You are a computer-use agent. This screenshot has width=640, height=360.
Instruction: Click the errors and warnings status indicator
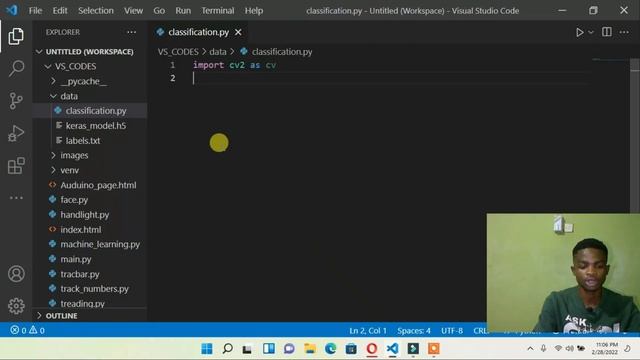tap(27, 330)
